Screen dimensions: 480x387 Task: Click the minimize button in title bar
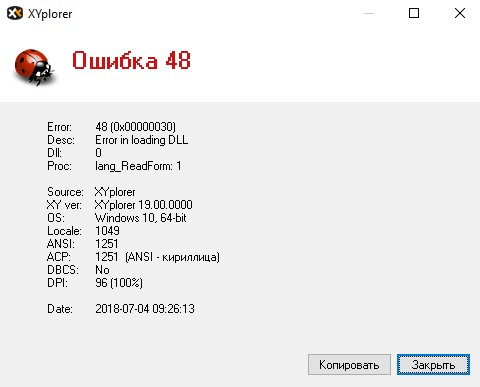[x=369, y=13]
